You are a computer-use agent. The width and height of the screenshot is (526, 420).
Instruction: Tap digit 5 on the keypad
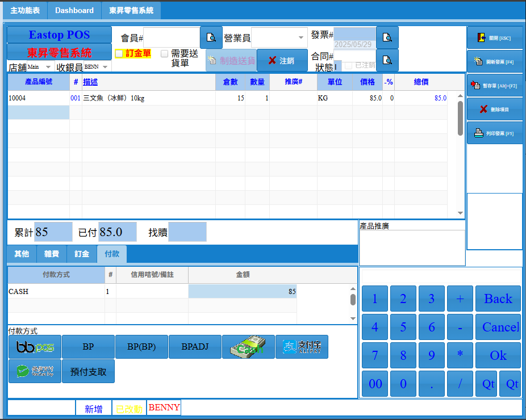pos(403,327)
